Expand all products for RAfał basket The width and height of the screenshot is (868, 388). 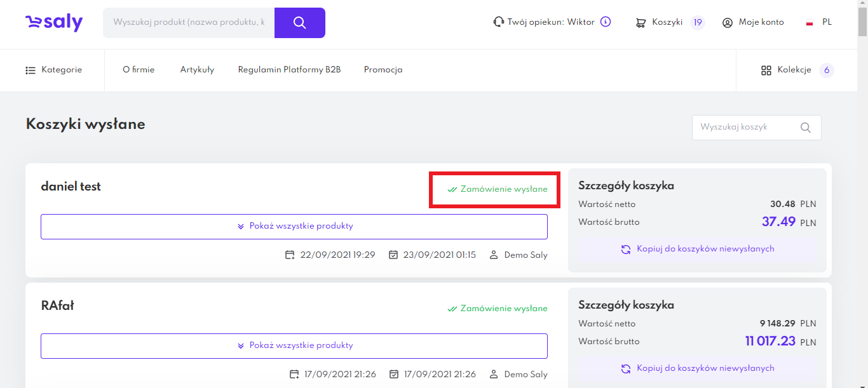point(294,346)
